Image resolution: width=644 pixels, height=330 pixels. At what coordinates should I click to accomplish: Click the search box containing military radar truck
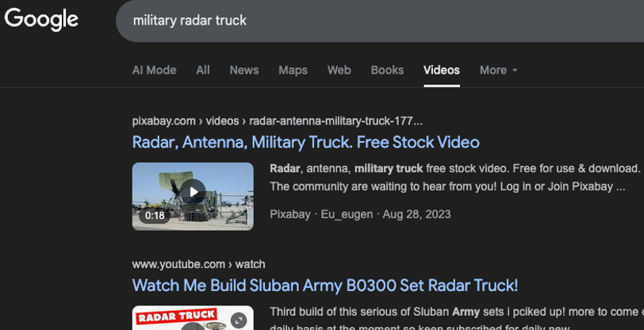pyautogui.click(x=380, y=21)
